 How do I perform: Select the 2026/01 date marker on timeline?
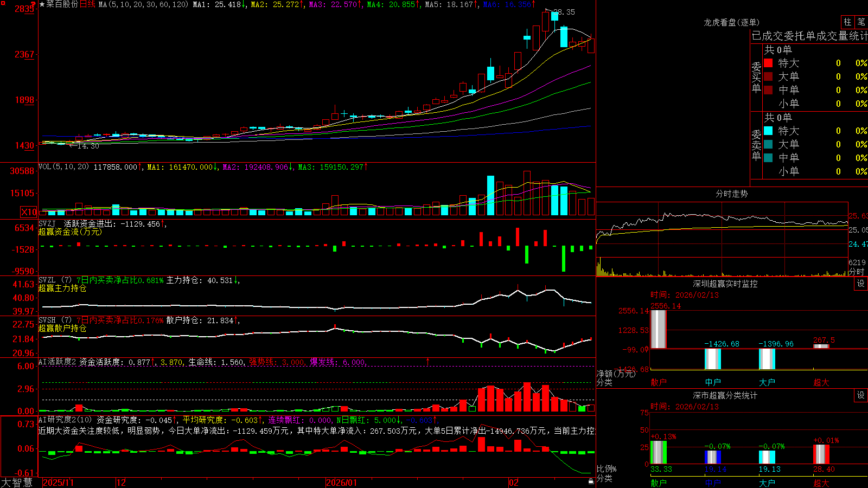tap(342, 483)
